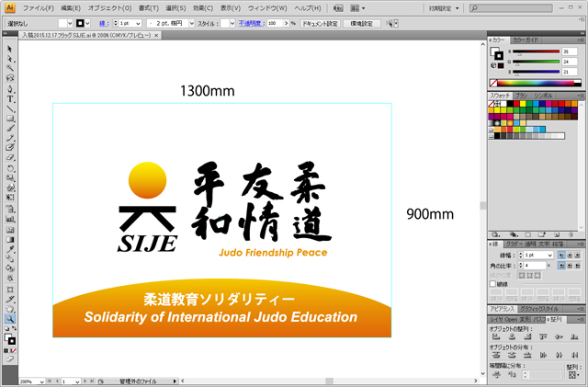Select the butt cap stroke option
The image size is (588, 387).
tap(561, 256)
